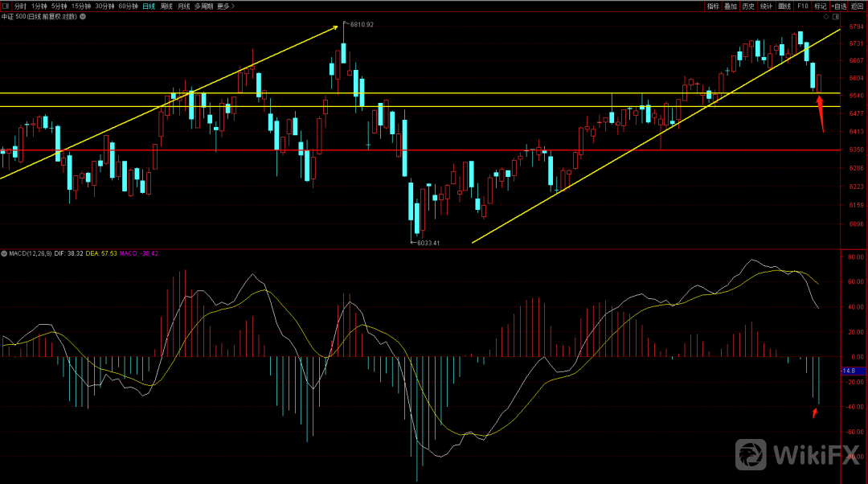Open the 多周期 multi-period view
Image resolution: width=868 pixels, height=484 pixels.
coord(203,6)
